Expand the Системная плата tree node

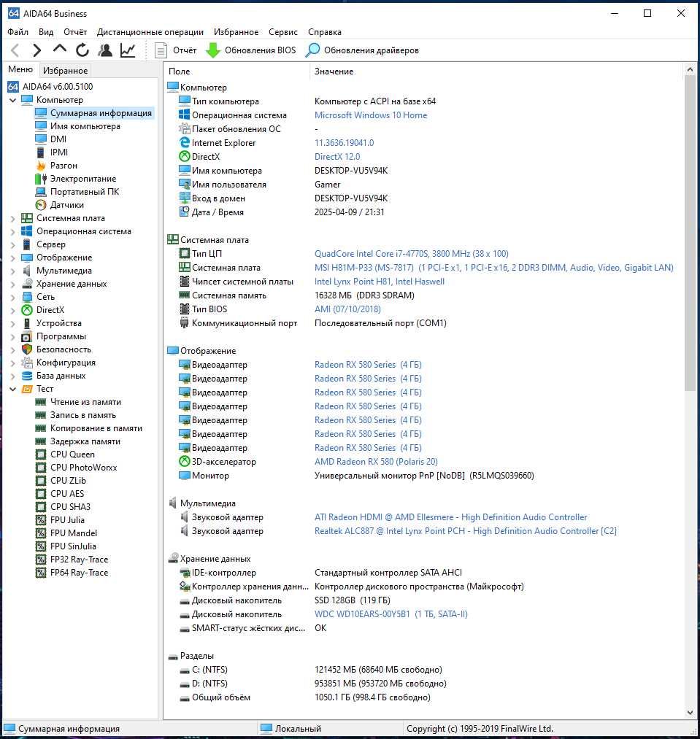coord(12,218)
